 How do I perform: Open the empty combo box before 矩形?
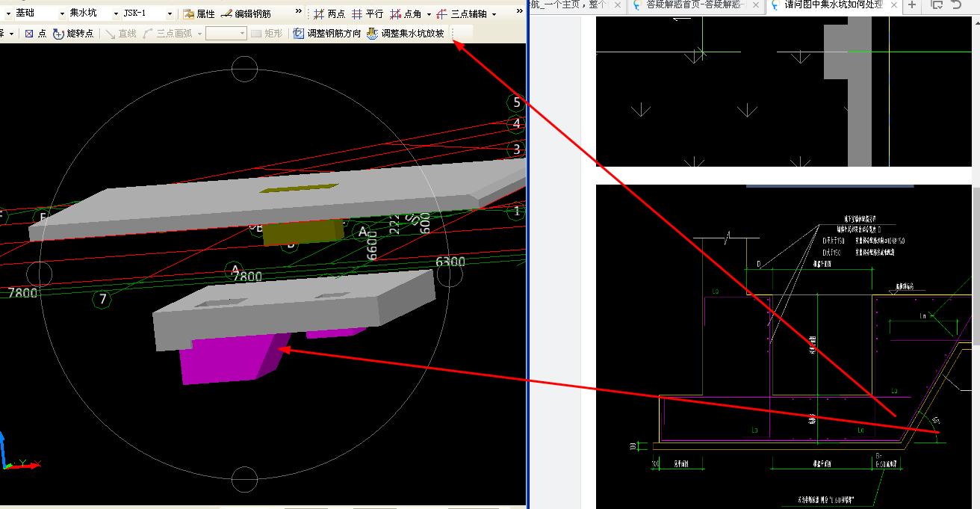pos(226,34)
